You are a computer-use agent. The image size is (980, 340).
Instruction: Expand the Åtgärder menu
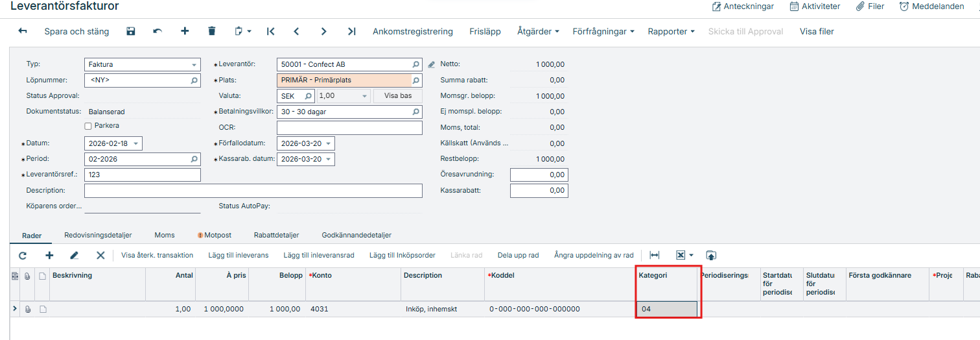[x=538, y=31]
